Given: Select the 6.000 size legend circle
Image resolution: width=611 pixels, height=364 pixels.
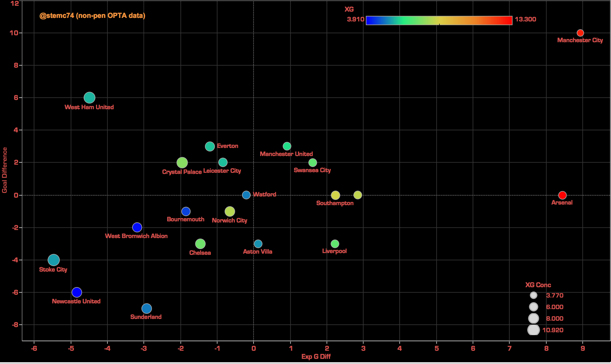Looking at the screenshot, I should (x=533, y=307).
